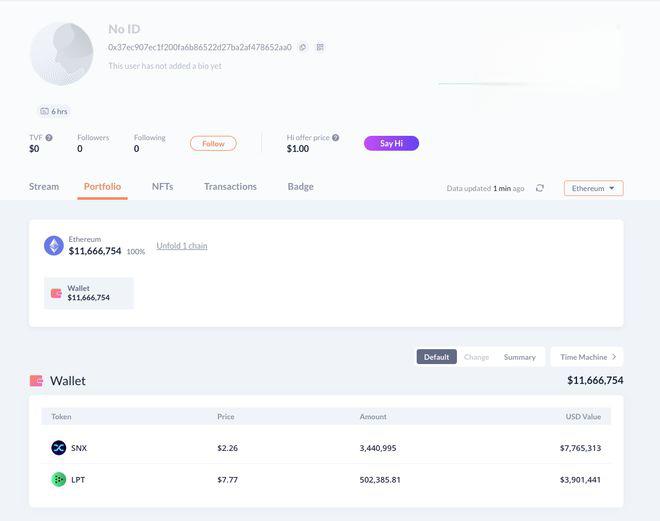Image resolution: width=660 pixels, height=521 pixels.
Task: Click the Hi offer price help icon
Action: (x=335, y=138)
